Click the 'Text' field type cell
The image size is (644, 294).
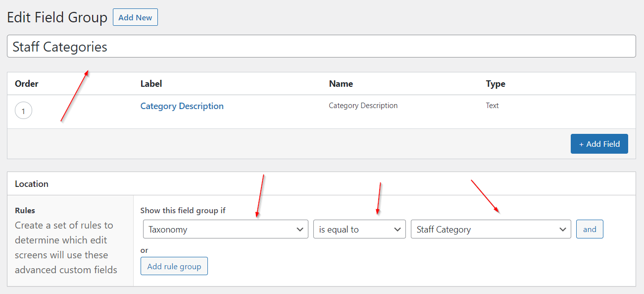(492, 106)
